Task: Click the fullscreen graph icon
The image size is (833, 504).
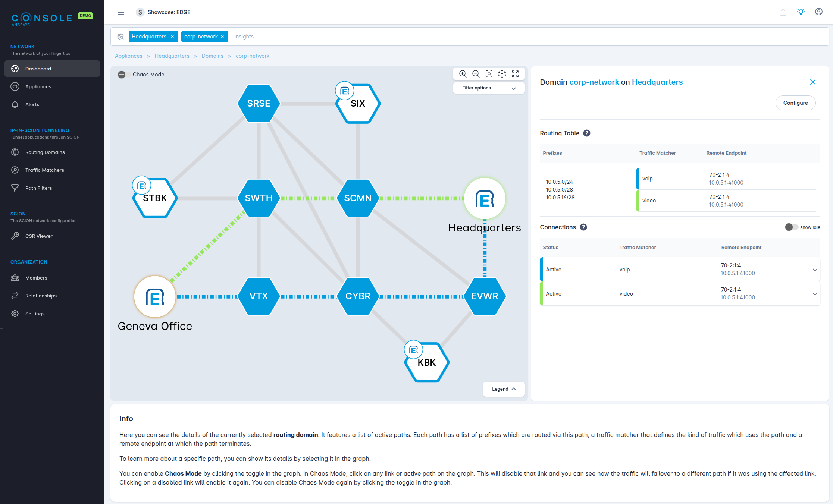Action: tap(515, 74)
